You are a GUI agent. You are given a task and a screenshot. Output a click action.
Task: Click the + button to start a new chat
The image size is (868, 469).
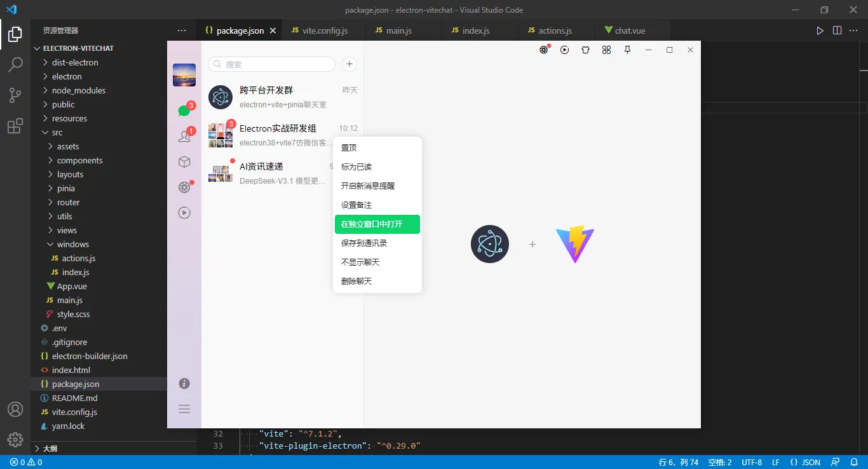tap(349, 64)
